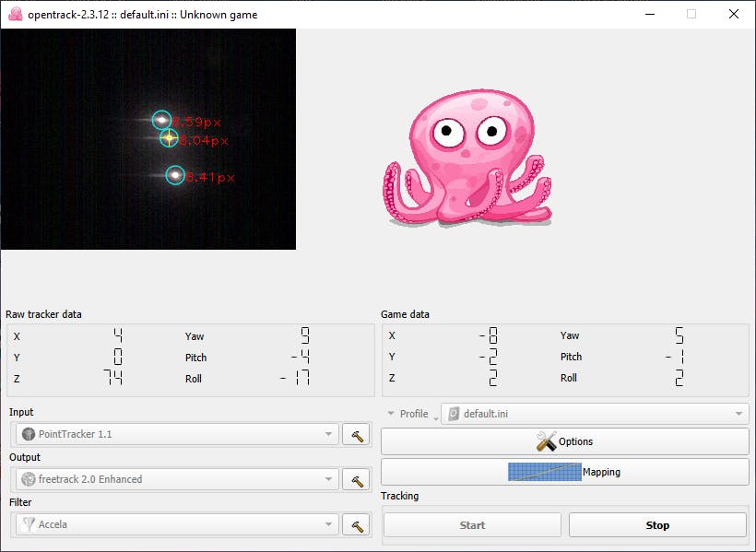Open PointTracker input settings with hammer button
756x552 pixels.
(355, 434)
